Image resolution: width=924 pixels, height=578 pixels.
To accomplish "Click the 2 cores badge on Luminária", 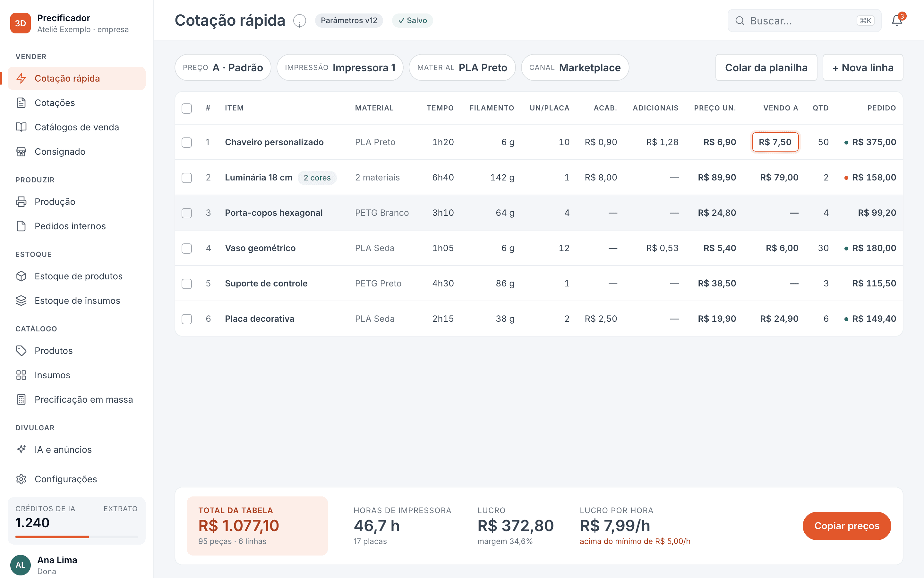I will click(317, 178).
